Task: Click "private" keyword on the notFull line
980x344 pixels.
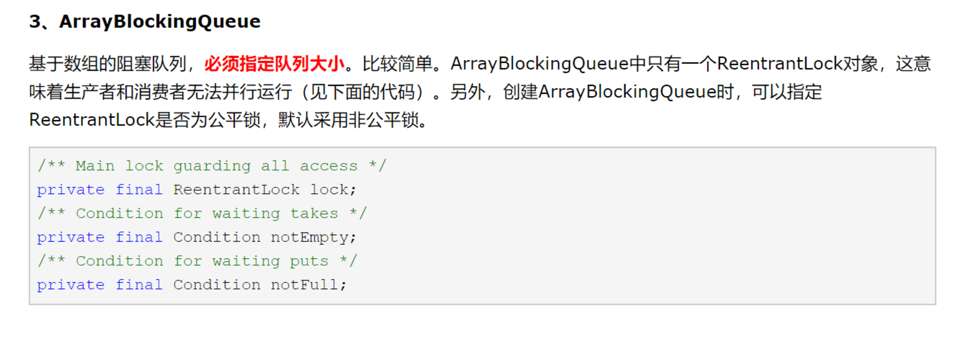Action: pos(71,285)
